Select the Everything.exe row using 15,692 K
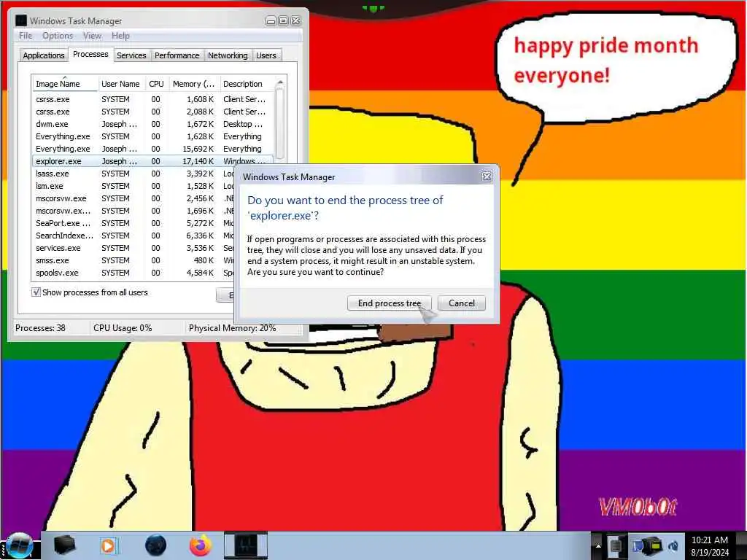The width and height of the screenshot is (747, 560). (x=152, y=149)
